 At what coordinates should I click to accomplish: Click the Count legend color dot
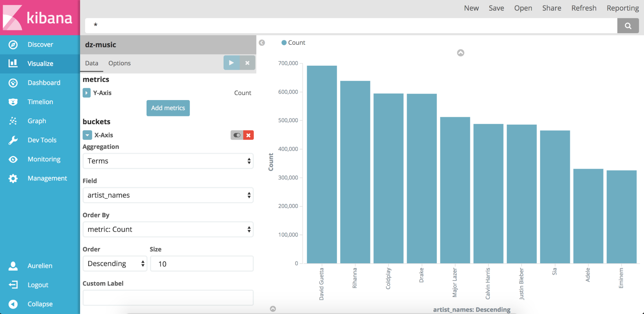pyautogui.click(x=284, y=42)
